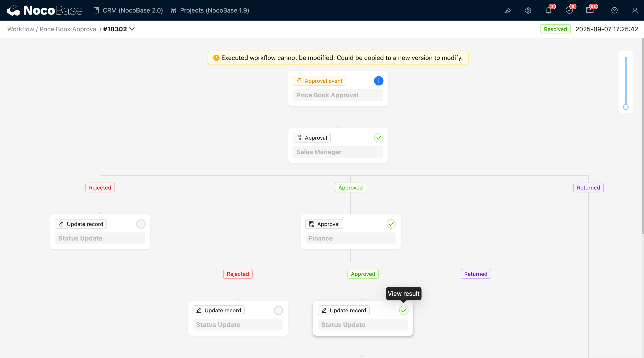Viewport: 644px width, 358px height.
Task: Open the mail messages icon
Action: coord(589,11)
